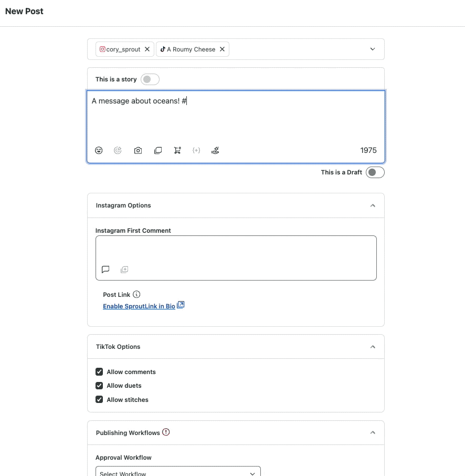Disable 'Allow stitches' for TikTok
The image size is (465, 476).
[99, 399]
